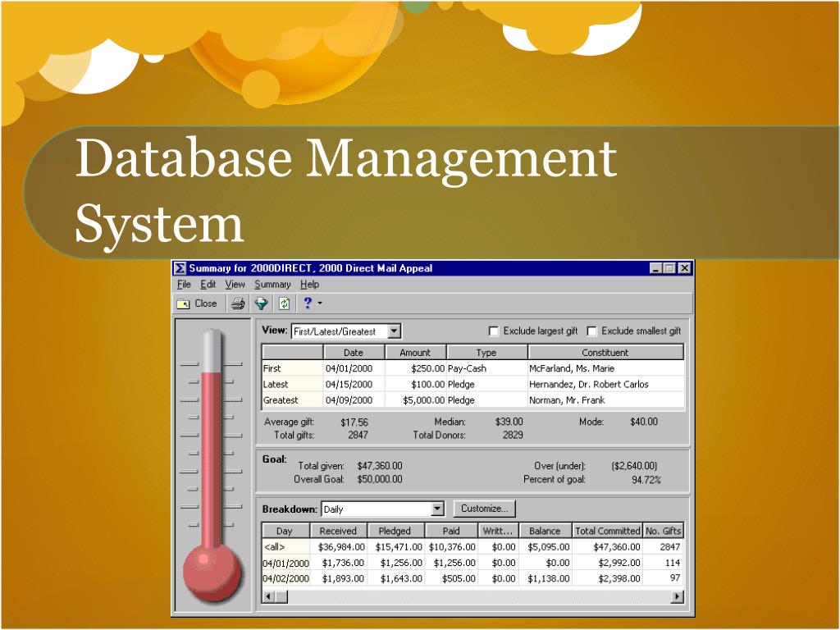Click the Amount column header

pyautogui.click(x=415, y=353)
